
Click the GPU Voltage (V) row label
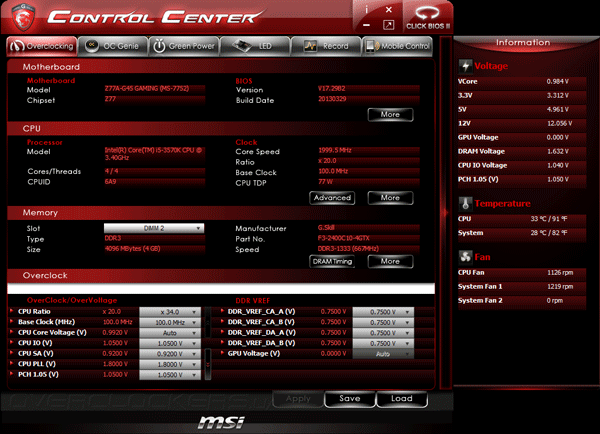(254, 353)
